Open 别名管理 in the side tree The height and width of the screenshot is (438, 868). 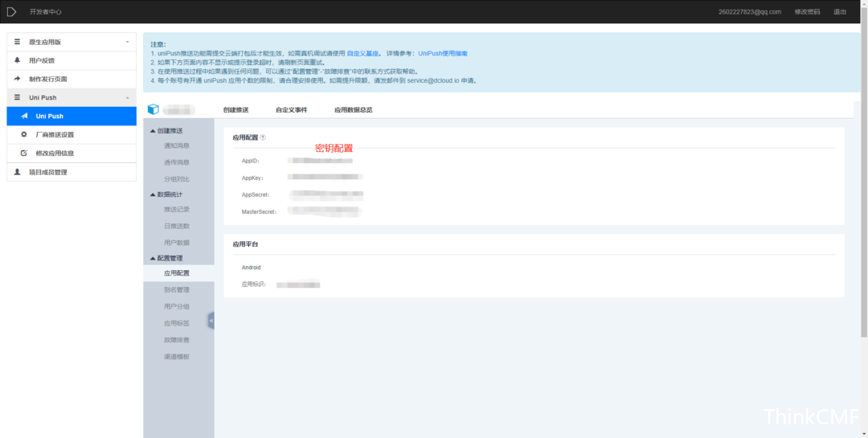[x=177, y=289]
